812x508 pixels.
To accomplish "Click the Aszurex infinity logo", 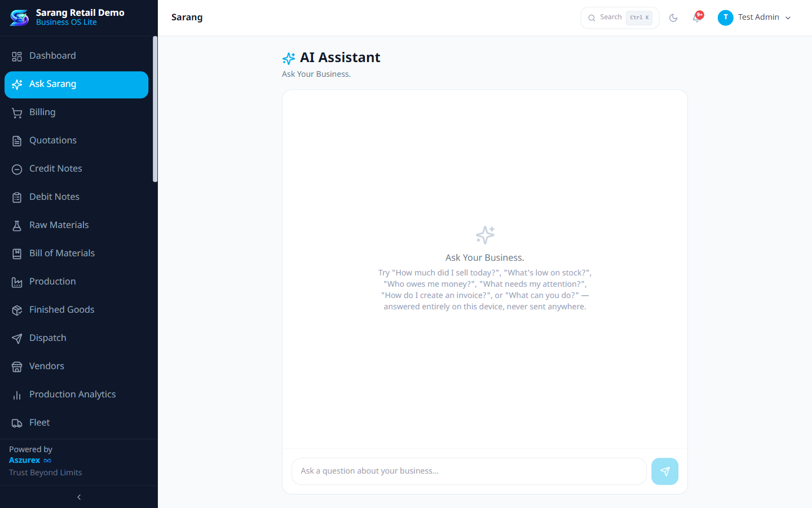I will coord(47,461).
